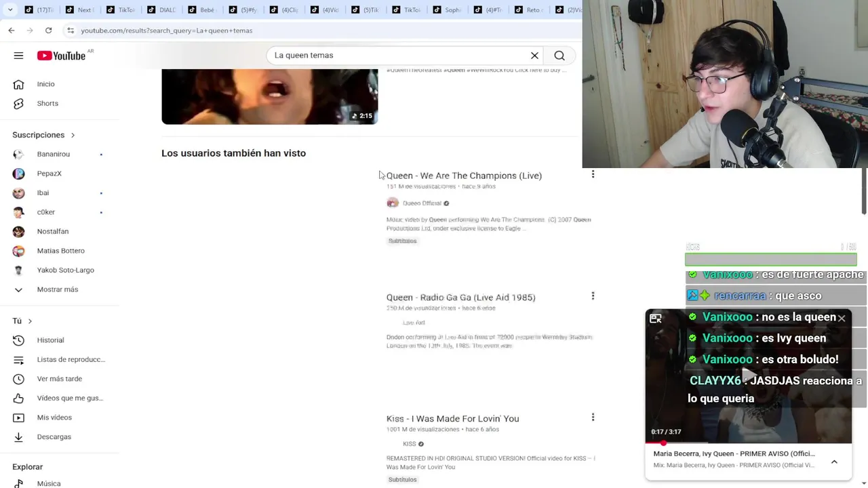Switch to the "Next" browser tab
Viewport: 868px width, 488px height.
(80, 9)
